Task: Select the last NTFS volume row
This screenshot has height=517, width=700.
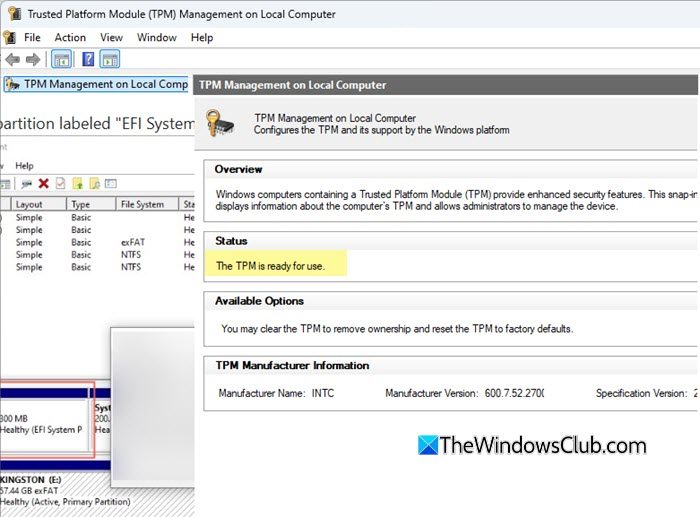Action: point(97,267)
